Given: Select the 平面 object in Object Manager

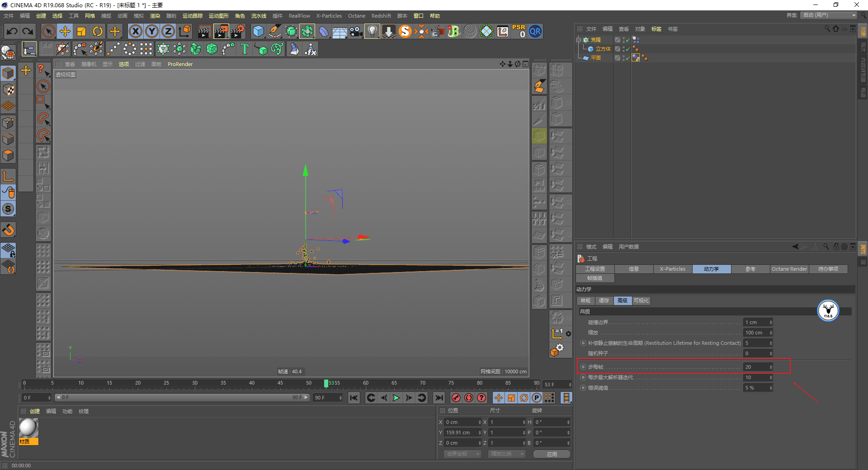Looking at the screenshot, I should coord(596,58).
